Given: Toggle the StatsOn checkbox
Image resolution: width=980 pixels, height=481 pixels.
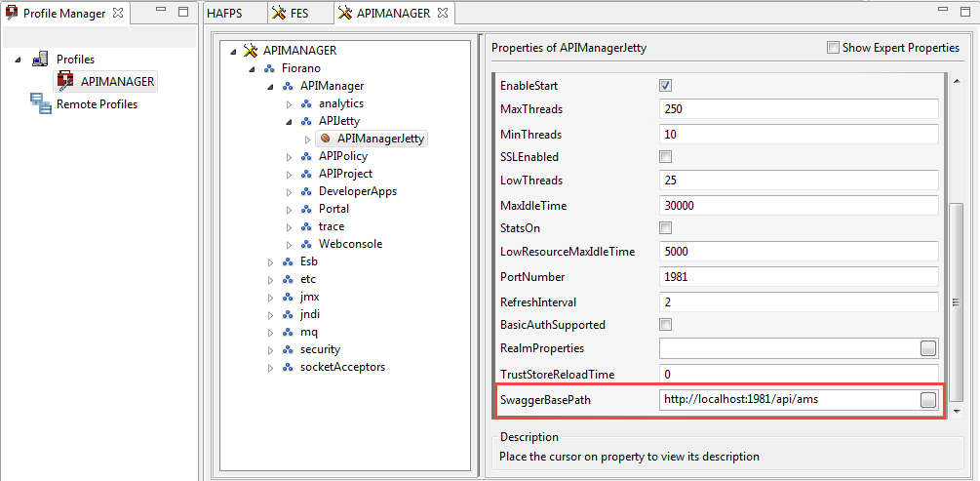Looking at the screenshot, I should coord(666,227).
